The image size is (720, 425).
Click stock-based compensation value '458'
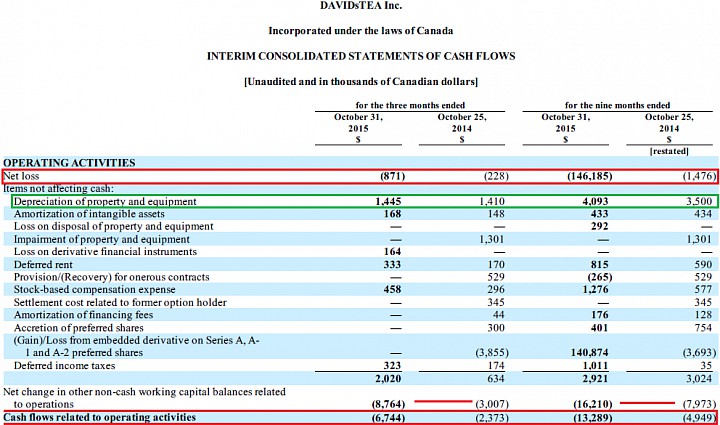coord(392,290)
